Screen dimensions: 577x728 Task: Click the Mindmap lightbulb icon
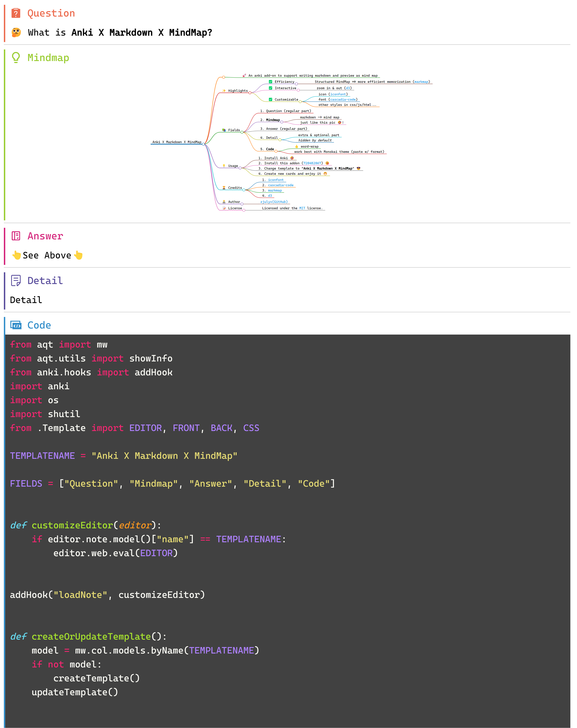point(16,57)
